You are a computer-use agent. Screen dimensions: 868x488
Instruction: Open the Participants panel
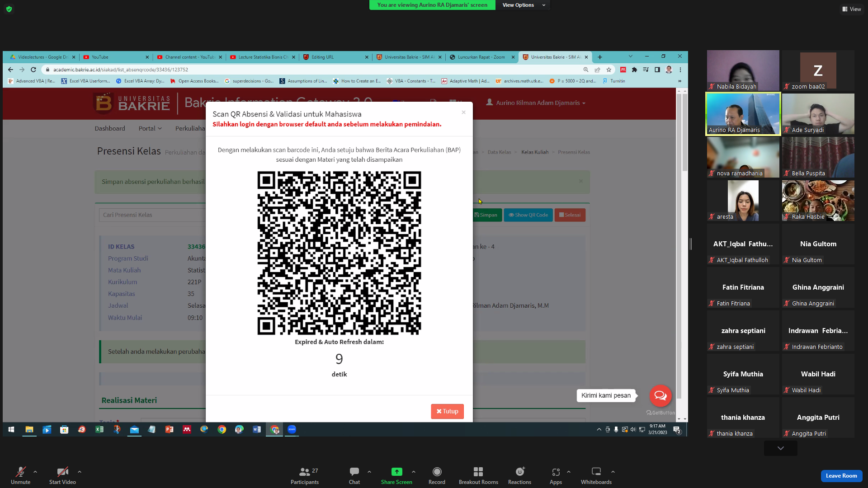(x=305, y=475)
